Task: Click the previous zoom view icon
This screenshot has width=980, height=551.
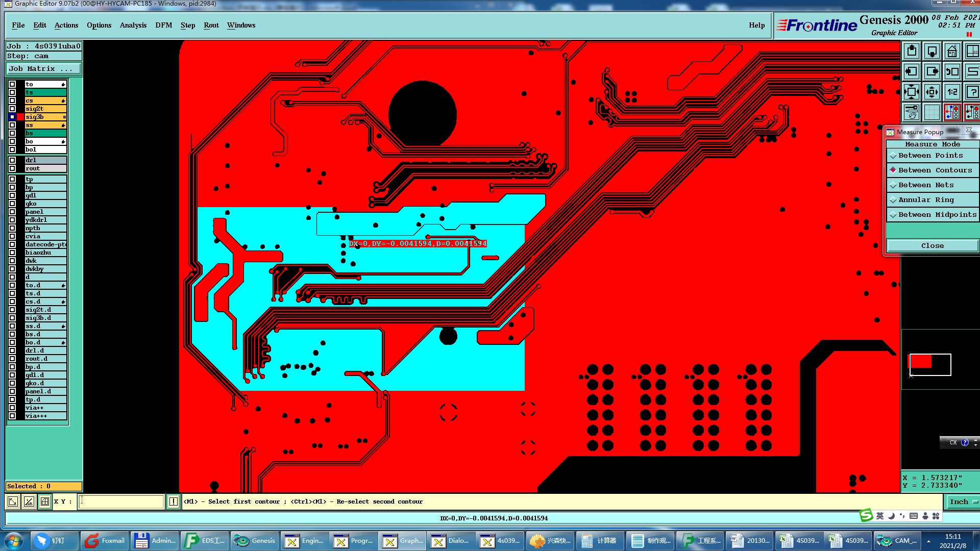Action: (952, 72)
